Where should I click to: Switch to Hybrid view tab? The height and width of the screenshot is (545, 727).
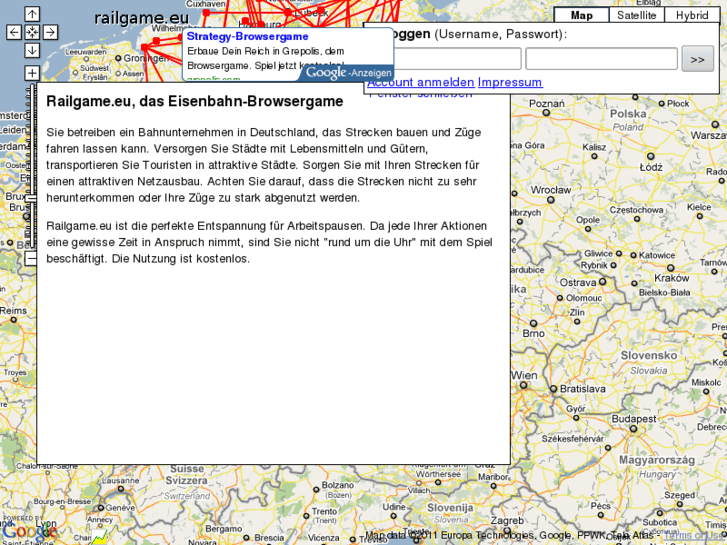(x=692, y=15)
